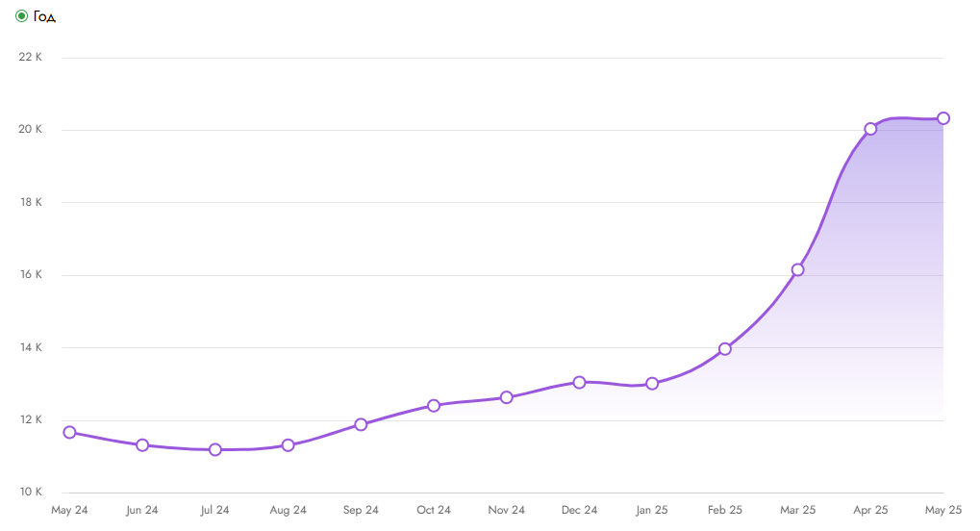Select the Dec 24 data point marker

pyautogui.click(x=579, y=382)
